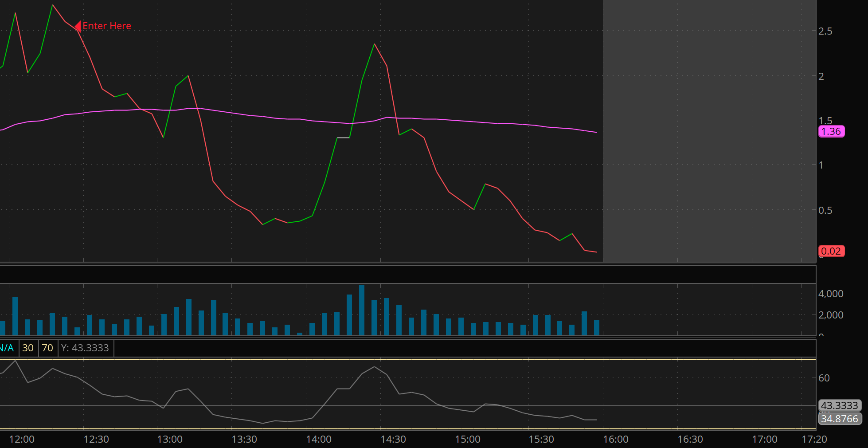Viewport: 868px width, 448px height.
Task: Click the 60 level RSI axis label
Action: pyautogui.click(x=824, y=378)
